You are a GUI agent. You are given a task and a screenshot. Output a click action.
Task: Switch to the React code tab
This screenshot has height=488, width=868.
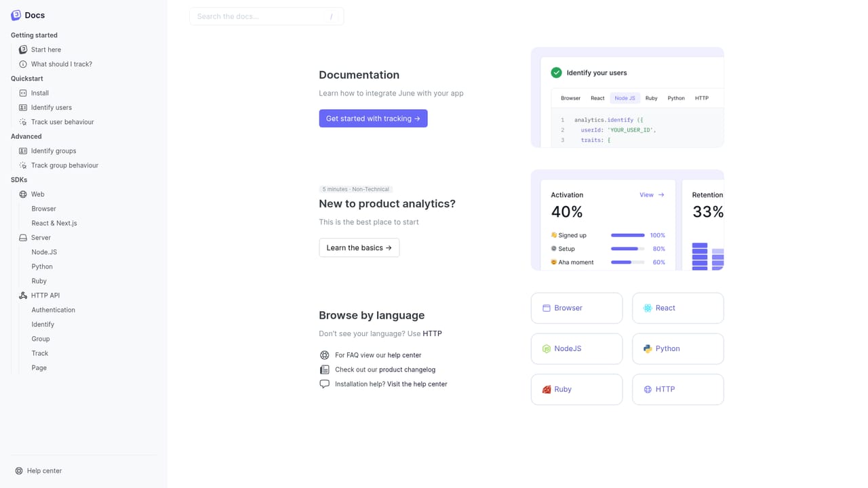[597, 98]
